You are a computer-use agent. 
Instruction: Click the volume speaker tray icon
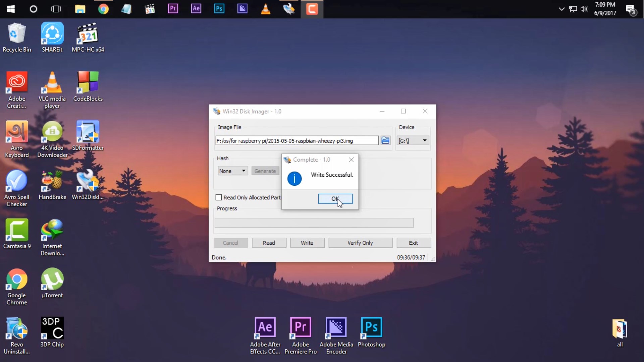pyautogui.click(x=584, y=9)
